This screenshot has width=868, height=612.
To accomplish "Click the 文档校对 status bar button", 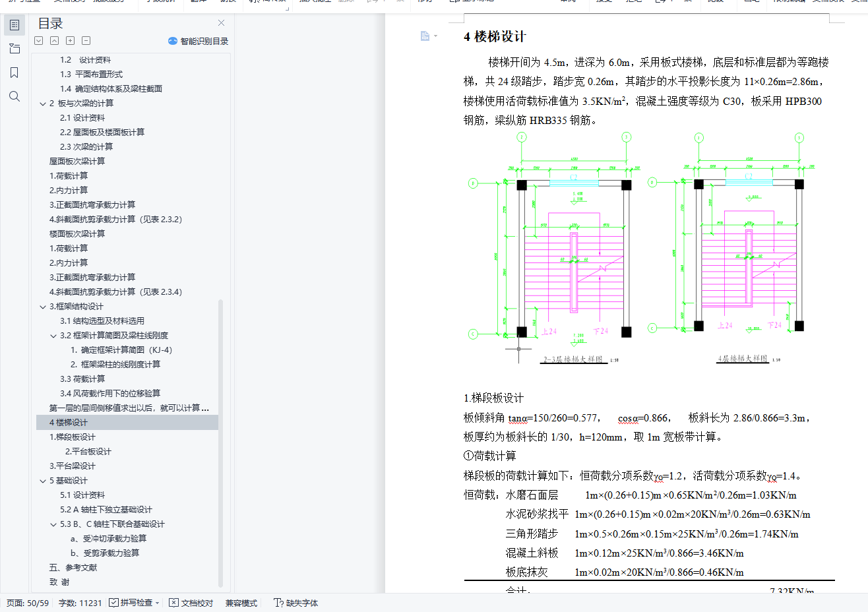I will click(191, 603).
